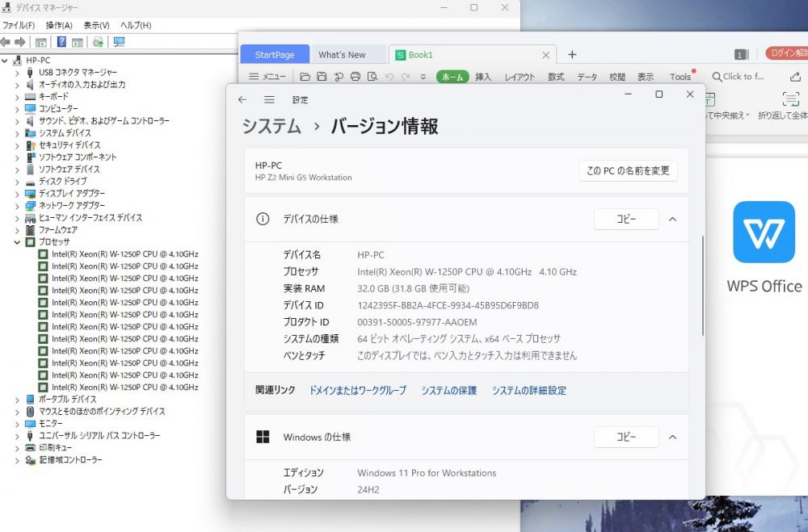Click the search icon labeled Click to f...
Screen dimensions: 808x532
click(716, 77)
